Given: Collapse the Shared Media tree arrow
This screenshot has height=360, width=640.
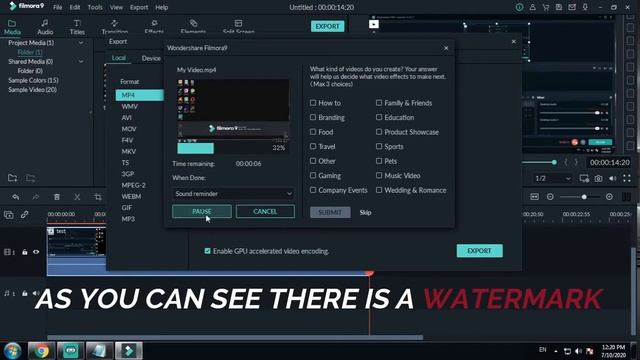Looking at the screenshot, I should click(x=81, y=62).
